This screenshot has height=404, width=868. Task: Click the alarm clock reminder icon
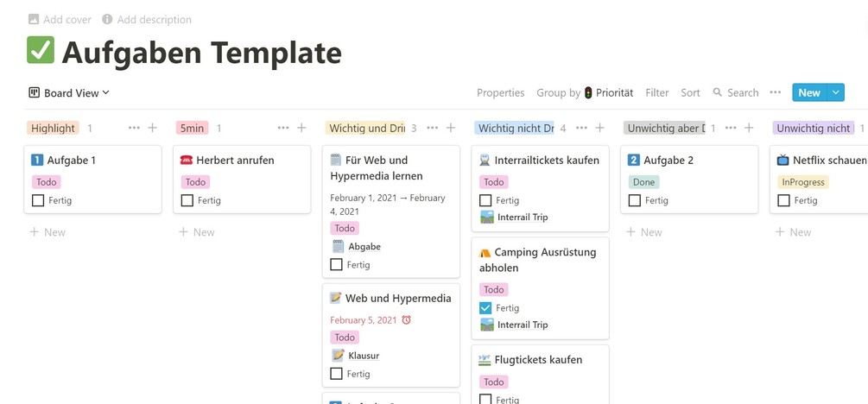click(407, 320)
